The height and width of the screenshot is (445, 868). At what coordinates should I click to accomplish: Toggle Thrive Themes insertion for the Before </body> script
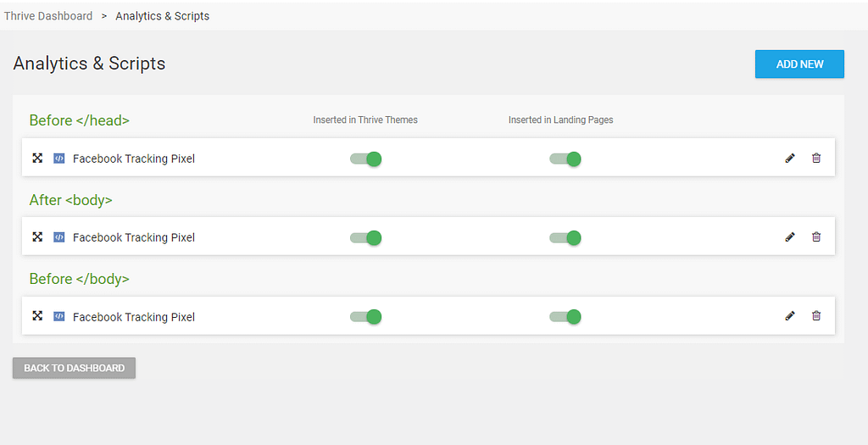366,317
